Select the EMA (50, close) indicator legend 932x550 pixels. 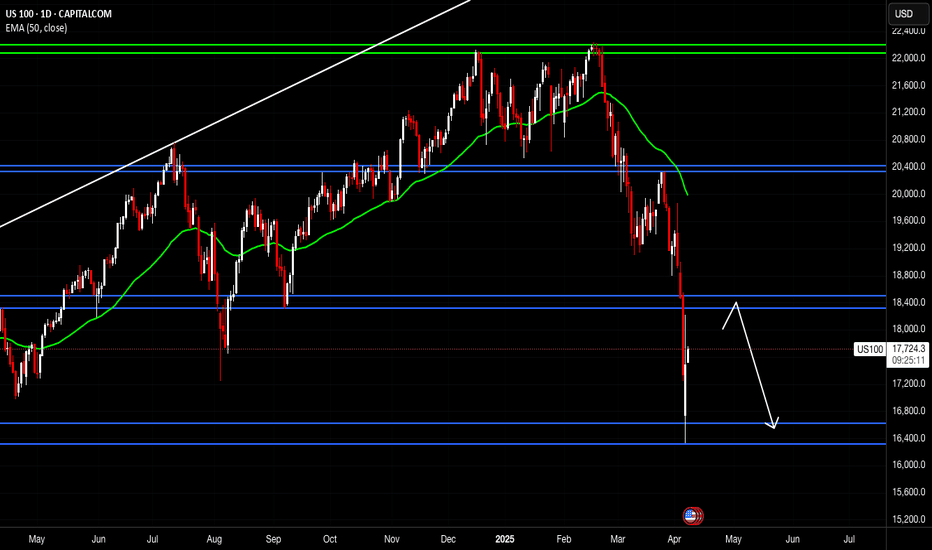point(36,28)
